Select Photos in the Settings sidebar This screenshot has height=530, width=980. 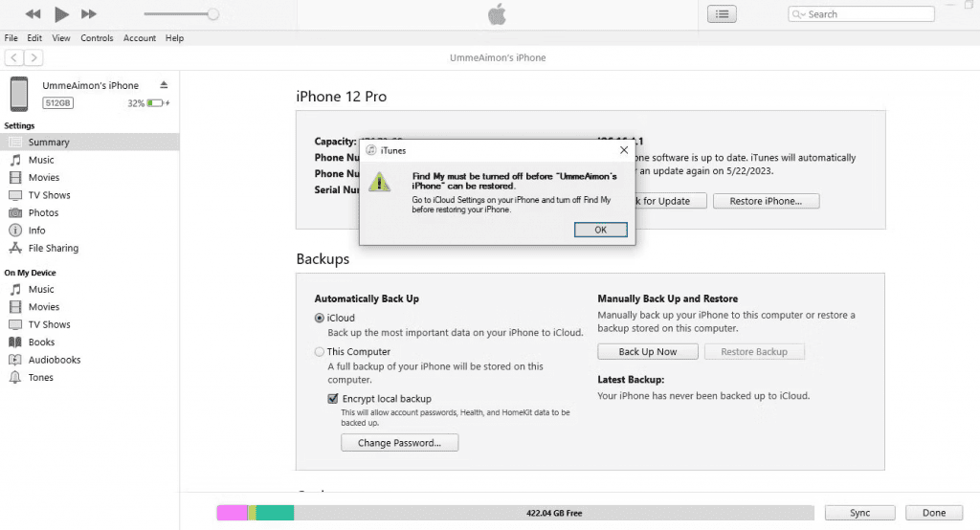click(43, 212)
